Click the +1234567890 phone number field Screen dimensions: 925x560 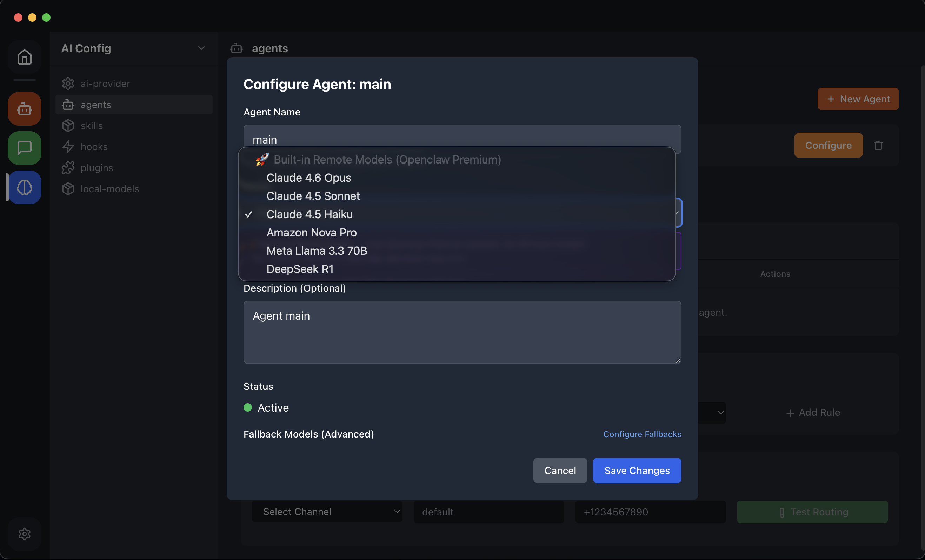click(650, 512)
